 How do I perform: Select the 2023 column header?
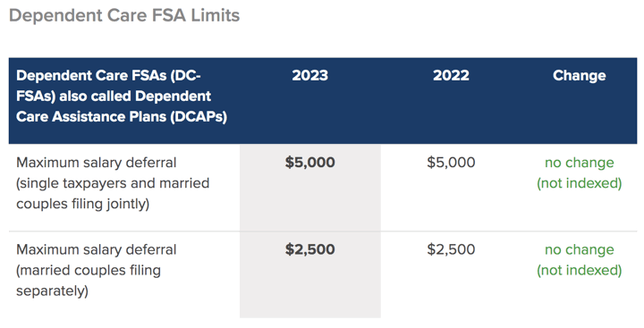[310, 76]
